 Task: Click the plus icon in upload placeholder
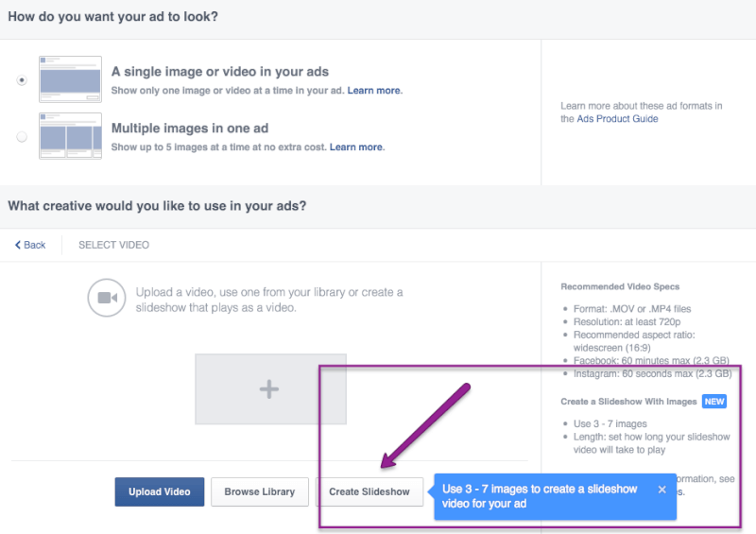[x=270, y=388]
